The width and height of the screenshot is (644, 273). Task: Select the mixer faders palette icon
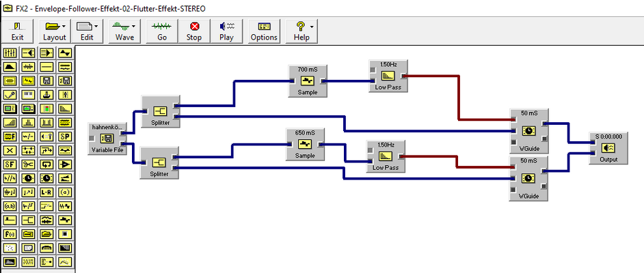pyautogui.click(x=10, y=53)
